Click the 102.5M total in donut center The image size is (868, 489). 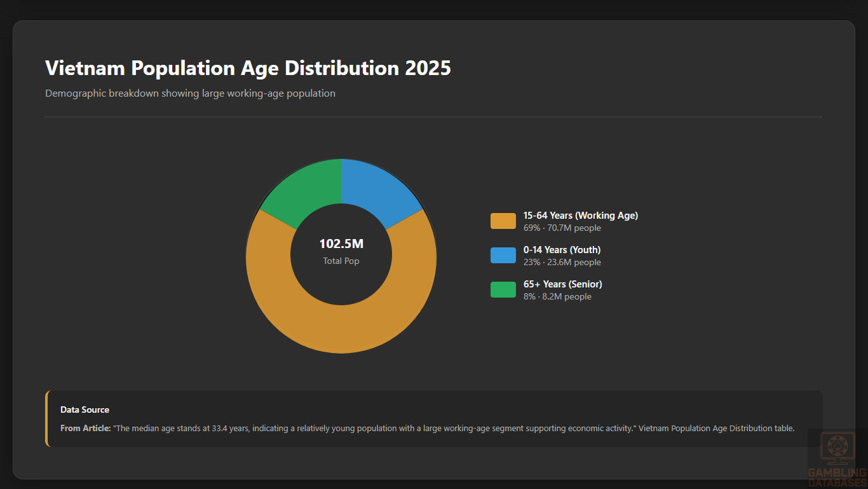pos(341,244)
